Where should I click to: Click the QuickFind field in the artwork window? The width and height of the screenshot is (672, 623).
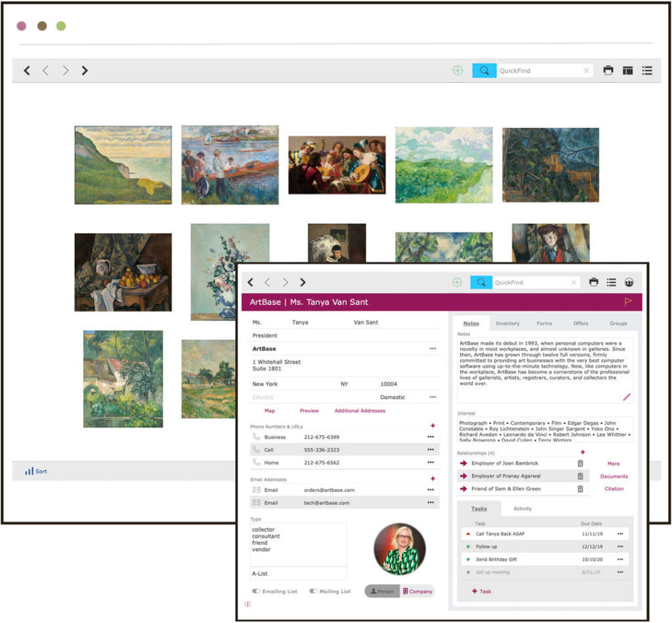(539, 71)
